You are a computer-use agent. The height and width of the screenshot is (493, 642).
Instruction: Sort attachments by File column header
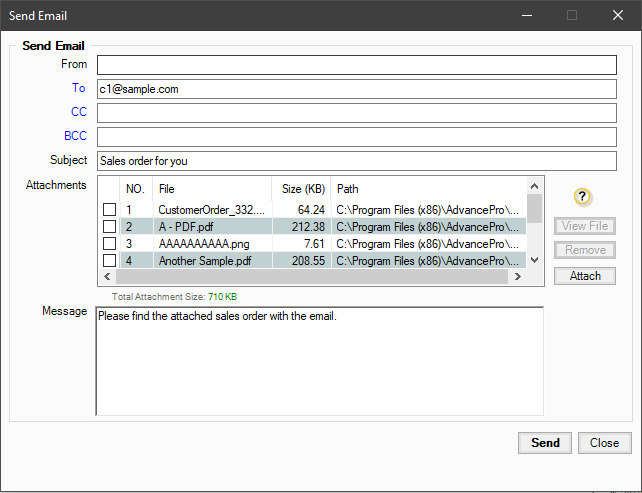pos(211,188)
